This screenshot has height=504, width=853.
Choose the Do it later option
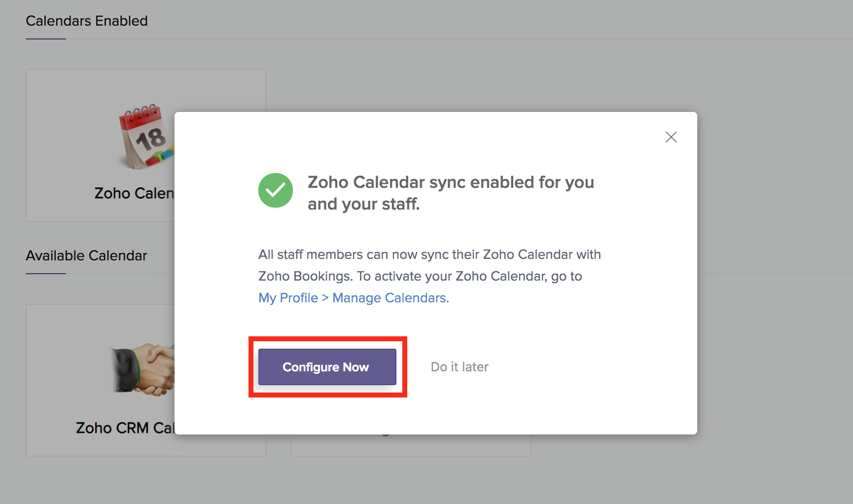point(459,367)
